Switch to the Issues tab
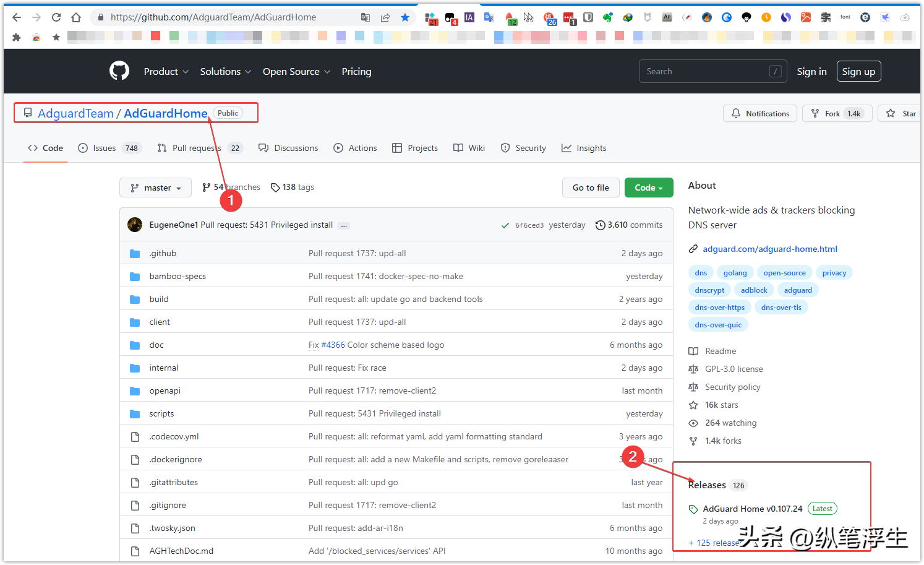The image size is (924, 565). pyautogui.click(x=110, y=148)
